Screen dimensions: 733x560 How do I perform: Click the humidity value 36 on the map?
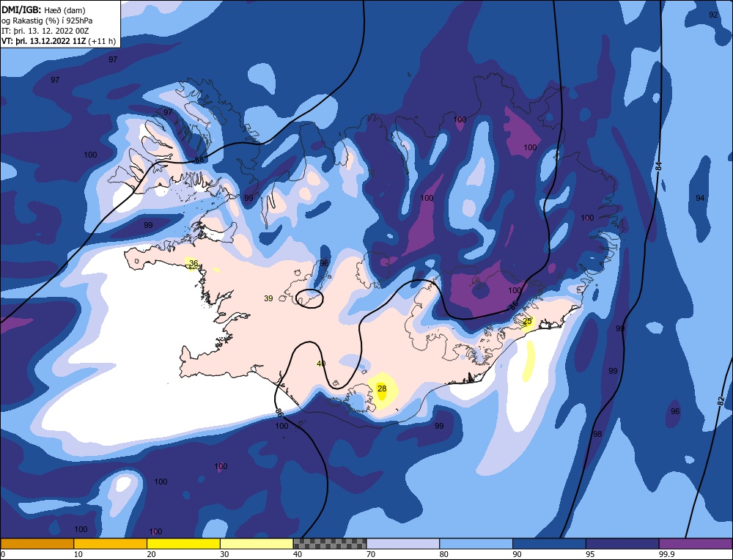coord(194,263)
